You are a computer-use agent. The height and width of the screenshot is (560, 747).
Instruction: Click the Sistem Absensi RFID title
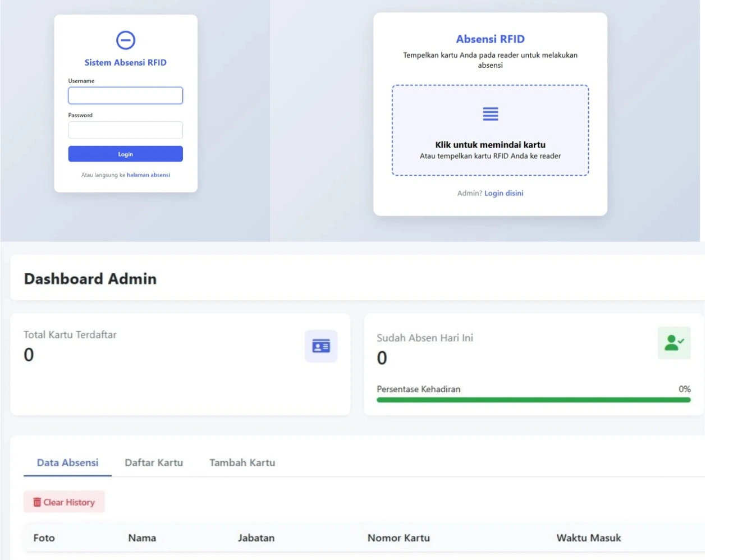tap(126, 63)
